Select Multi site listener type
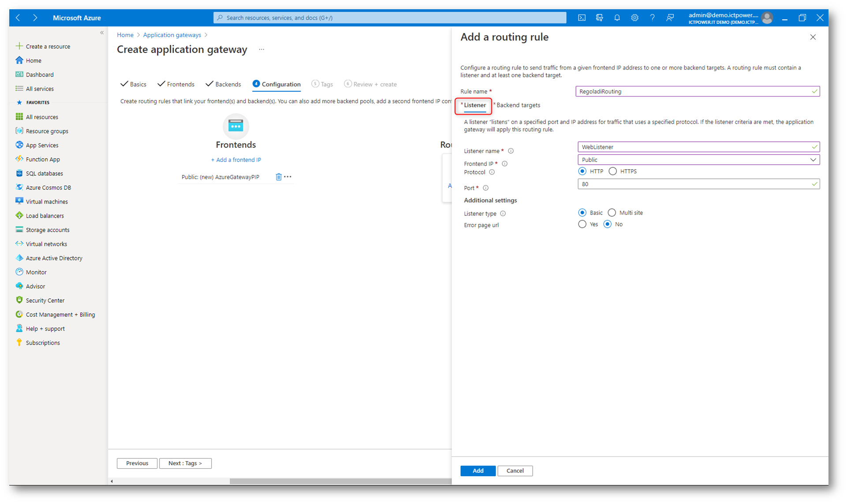The height and width of the screenshot is (504, 847). 612,213
